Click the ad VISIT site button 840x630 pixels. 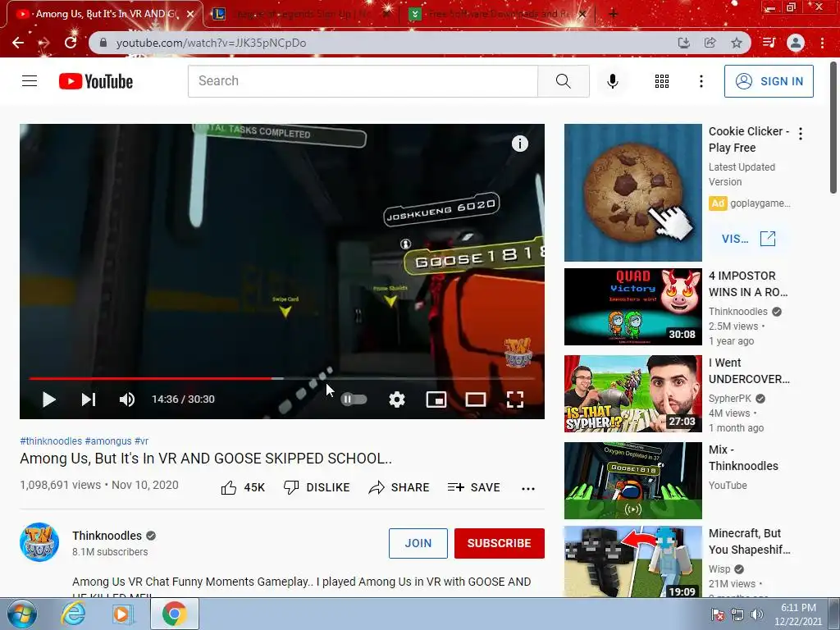748,239
